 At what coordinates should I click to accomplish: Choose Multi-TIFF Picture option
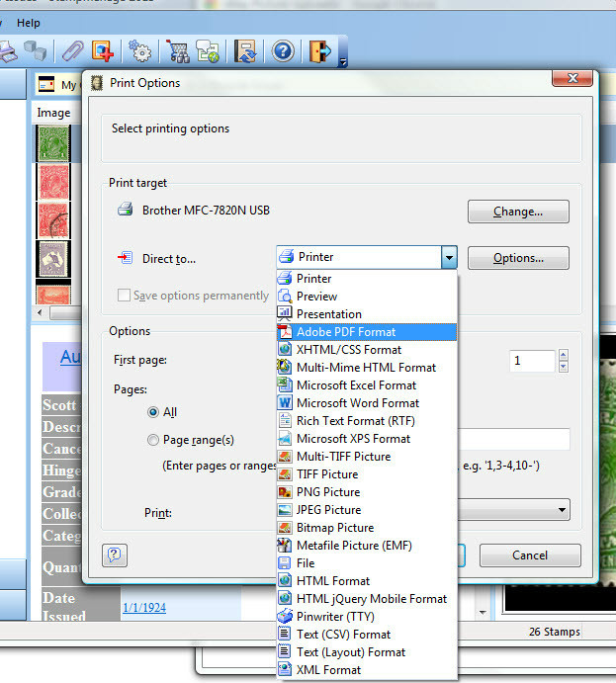367,457
